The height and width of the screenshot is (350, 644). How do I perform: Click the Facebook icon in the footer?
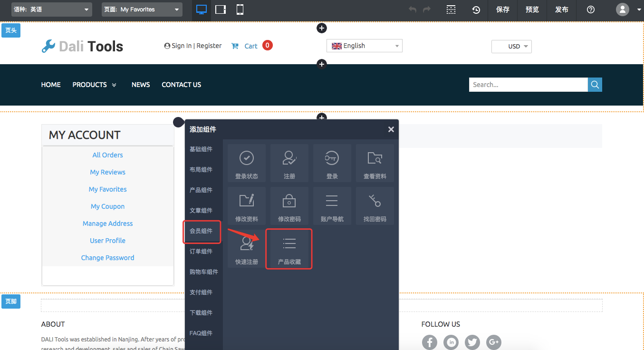pyautogui.click(x=429, y=342)
